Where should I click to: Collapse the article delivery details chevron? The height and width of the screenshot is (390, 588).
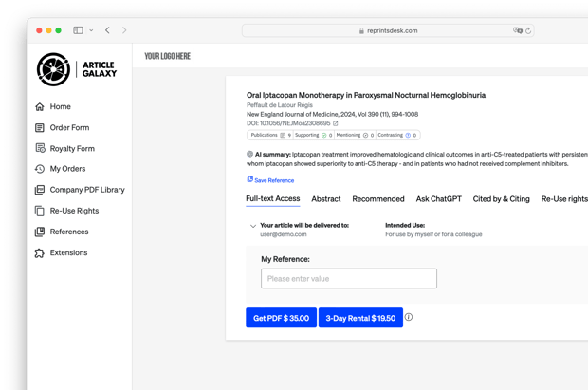[x=252, y=226]
